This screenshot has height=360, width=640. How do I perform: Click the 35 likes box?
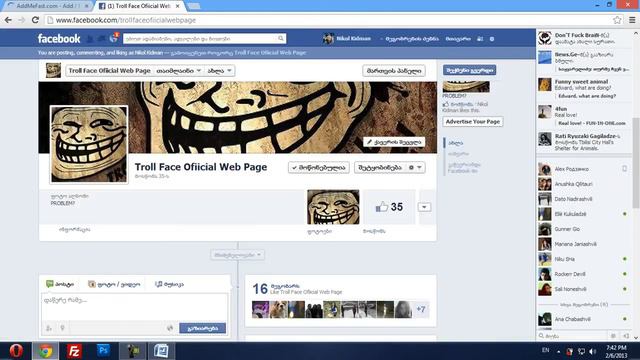pos(389,207)
